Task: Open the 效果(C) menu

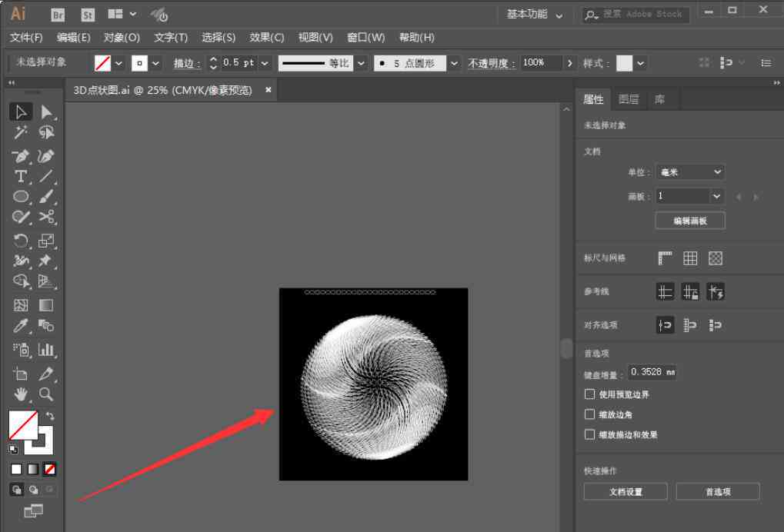Action: (266, 38)
